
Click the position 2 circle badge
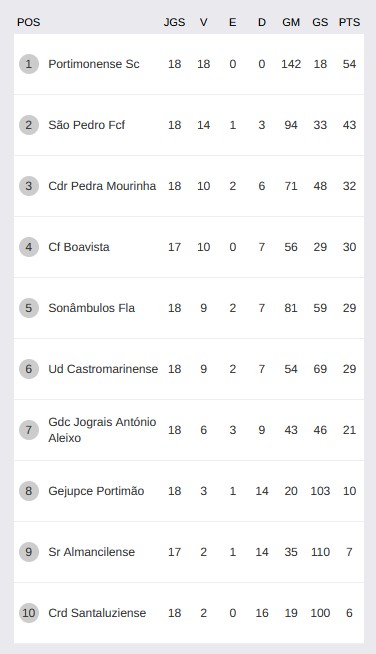[x=29, y=125]
